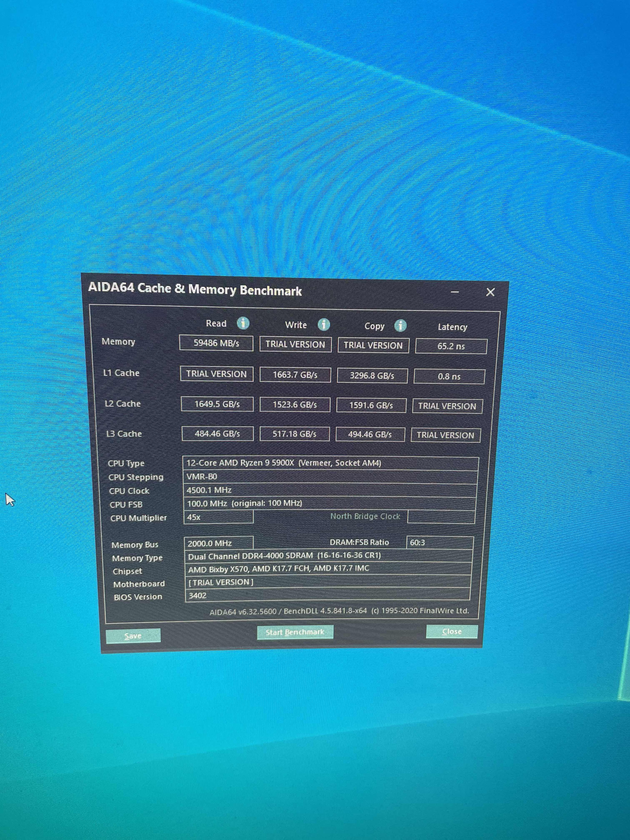
Task: Click the empty North Bridge Clock field
Action: point(441,517)
